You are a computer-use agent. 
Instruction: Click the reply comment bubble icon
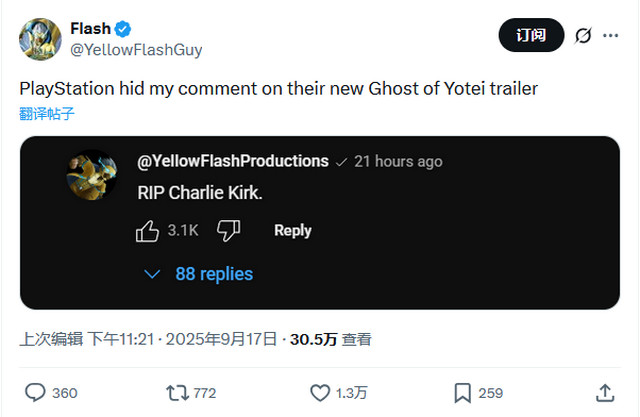click(x=36, y=392)
